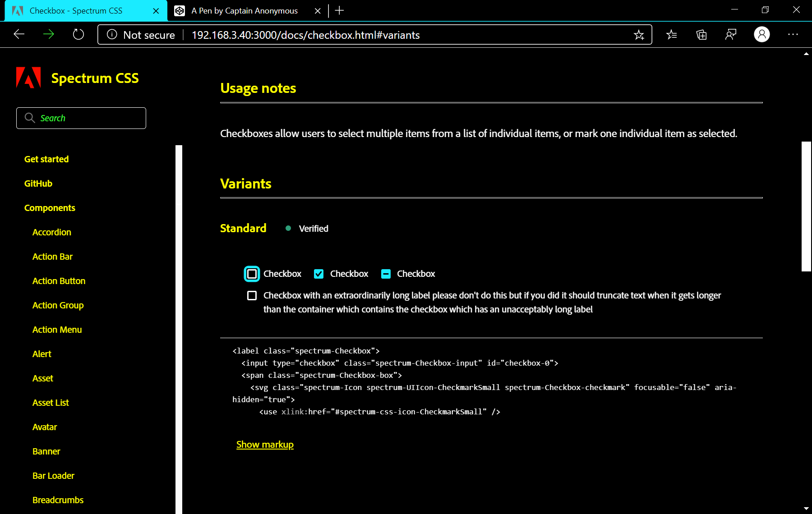Open a new tab with plus icon
The height and width of the screenshot is (514, 812).
(x=340, y=10)
